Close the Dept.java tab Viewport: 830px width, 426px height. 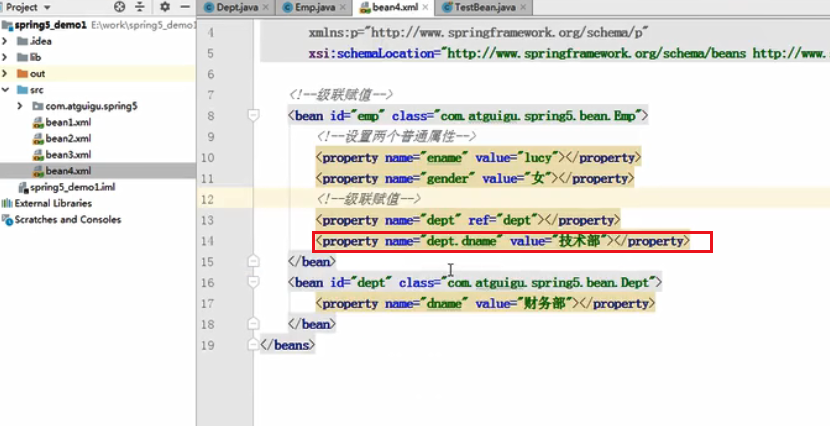tap(266, 7)
